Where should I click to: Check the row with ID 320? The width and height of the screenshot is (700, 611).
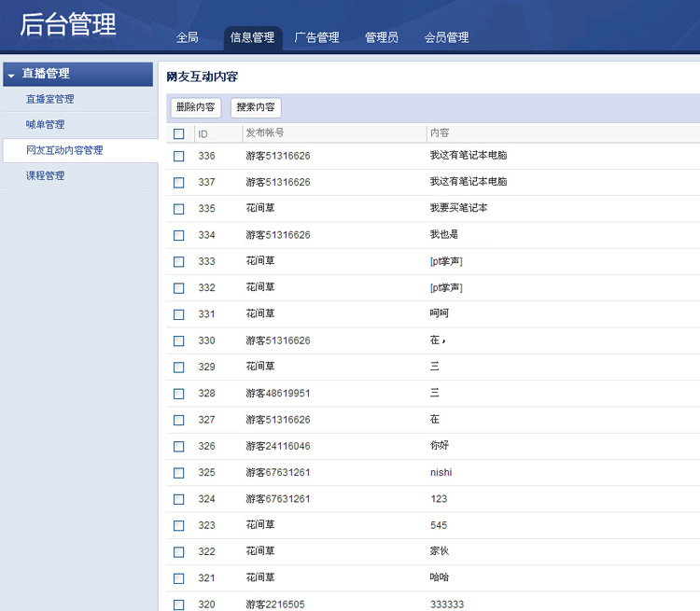point(179,604)
